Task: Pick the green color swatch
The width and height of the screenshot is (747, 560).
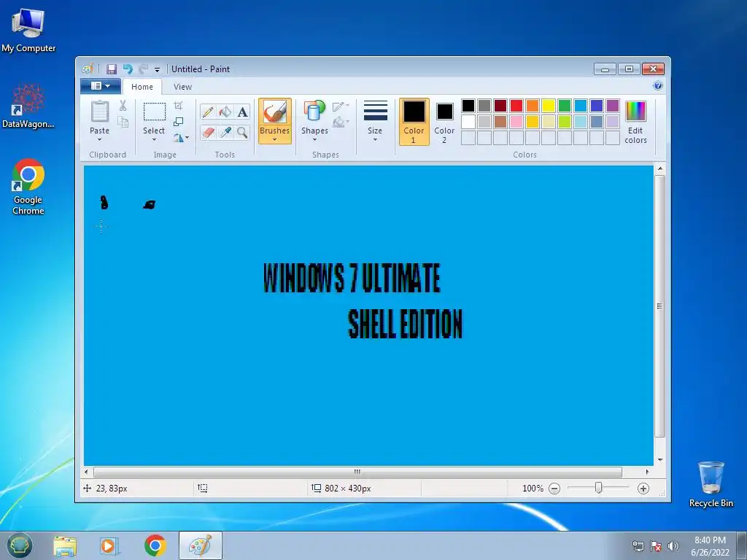Action: [565, 106]
